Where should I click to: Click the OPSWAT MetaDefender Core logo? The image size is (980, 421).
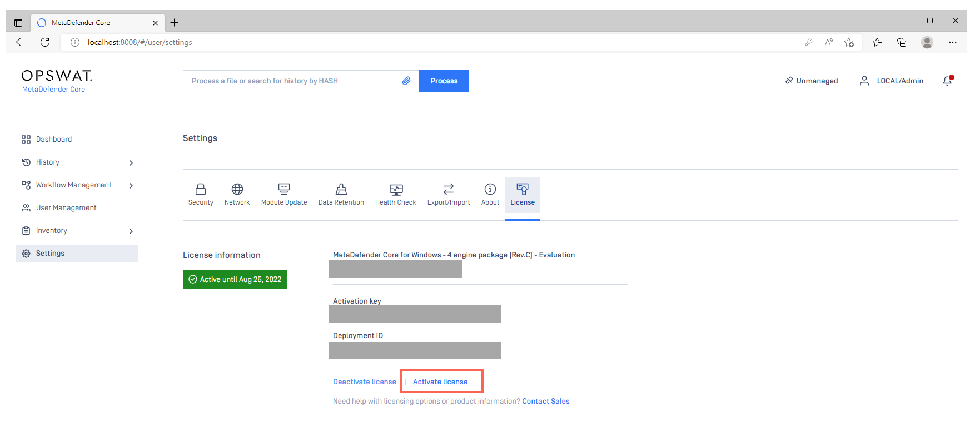click(x=56, y=81)
